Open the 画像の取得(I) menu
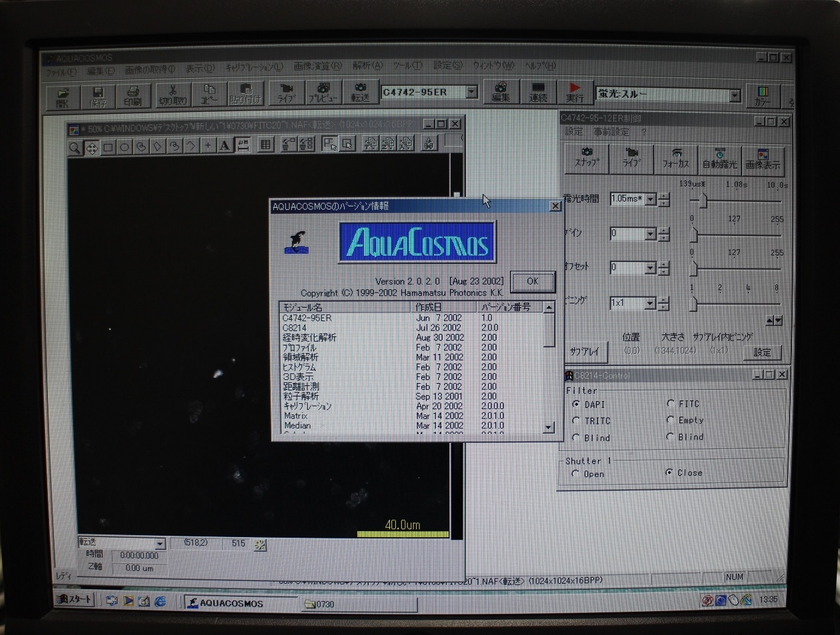 pos(149,69)
